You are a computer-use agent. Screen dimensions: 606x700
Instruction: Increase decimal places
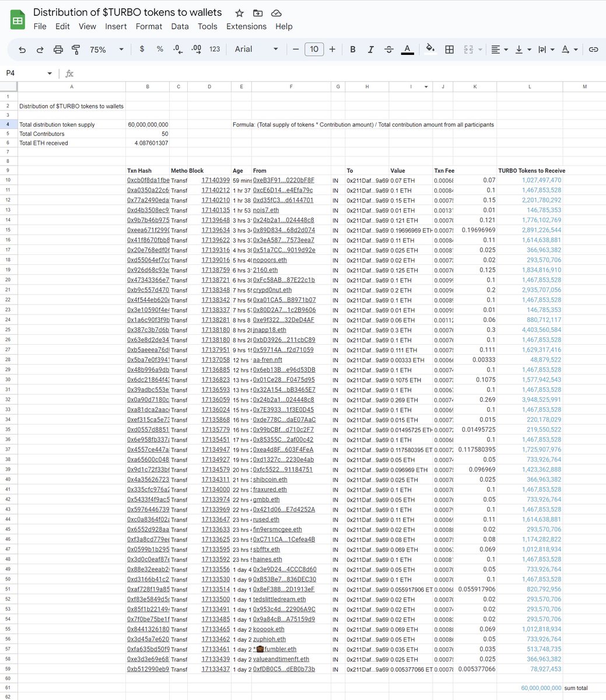tap(196, 50)
